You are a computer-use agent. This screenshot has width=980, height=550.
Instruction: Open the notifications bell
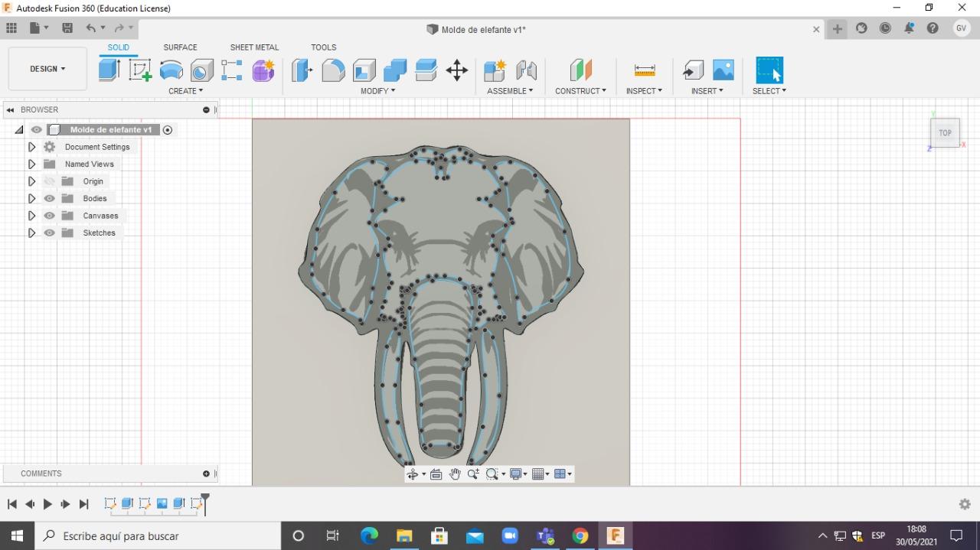coord(909,28)
